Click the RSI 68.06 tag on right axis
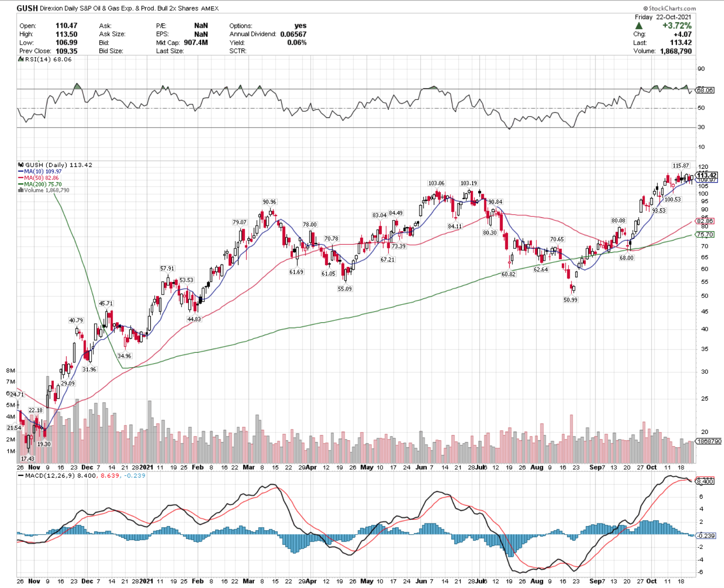Viewport: 724px width, 588px height. click(x=705, y=90)
